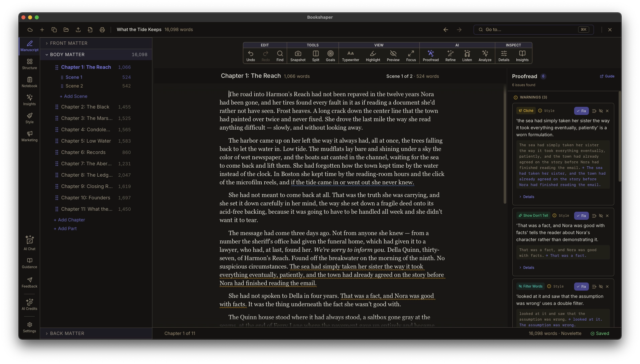Click the editor vertical scrollbar
Viewport: 640px width, 364px height.
tap(505, 144)
